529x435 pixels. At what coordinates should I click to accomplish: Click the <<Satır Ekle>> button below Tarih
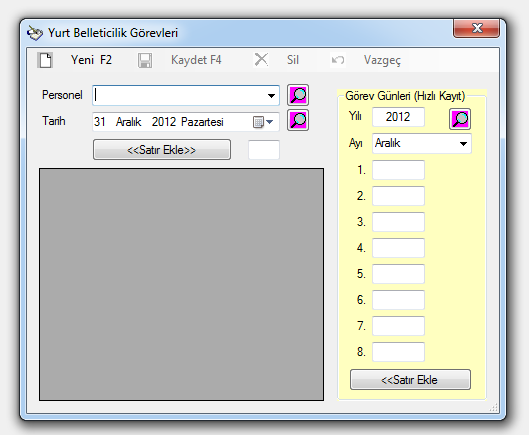tap(162, 149)
